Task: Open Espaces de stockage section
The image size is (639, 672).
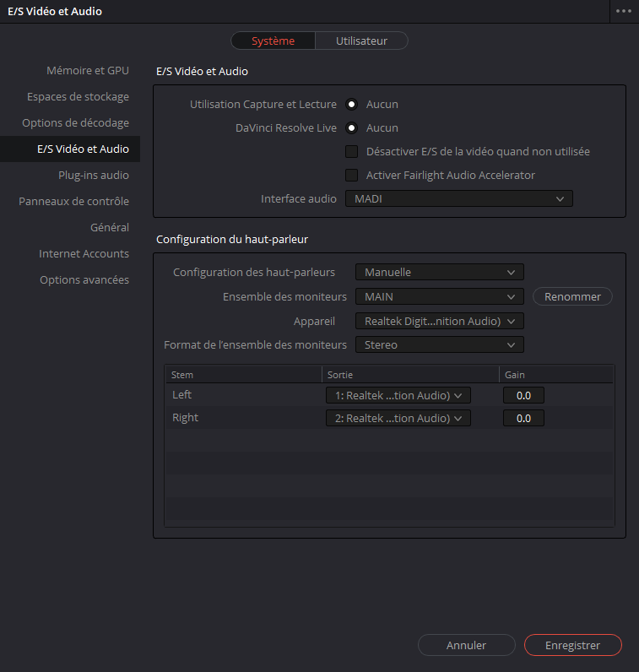Action: point(78,96)
